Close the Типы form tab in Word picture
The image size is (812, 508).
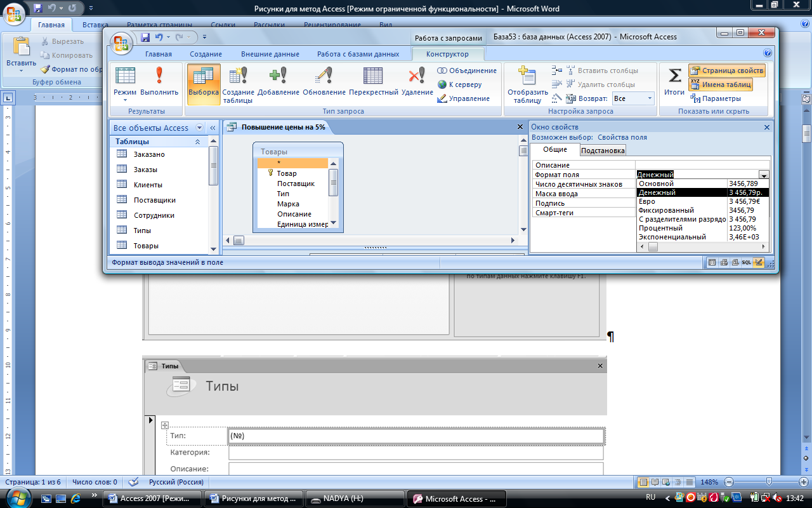(600, 366)
